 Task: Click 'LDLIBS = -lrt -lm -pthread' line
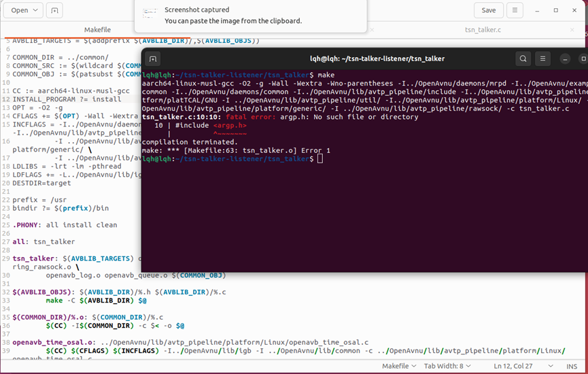click(x=67, y=166)
